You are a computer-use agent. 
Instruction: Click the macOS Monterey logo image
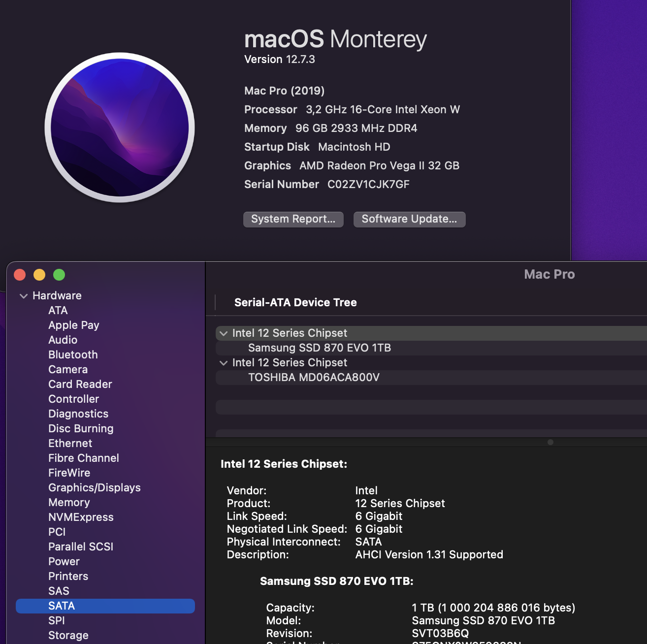(x=120, y=128)
